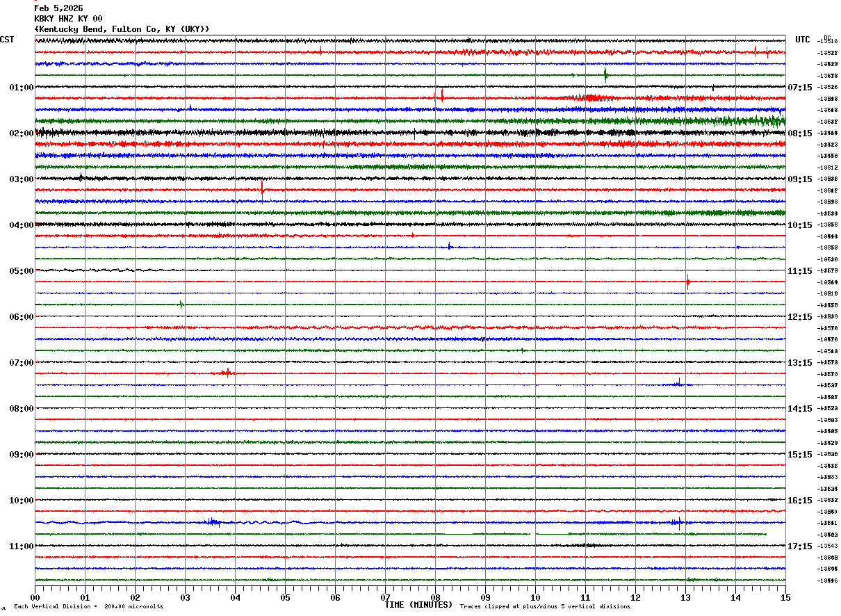Click the '08:15' UTC row label
841x616 pixels.
pos(800,133)
